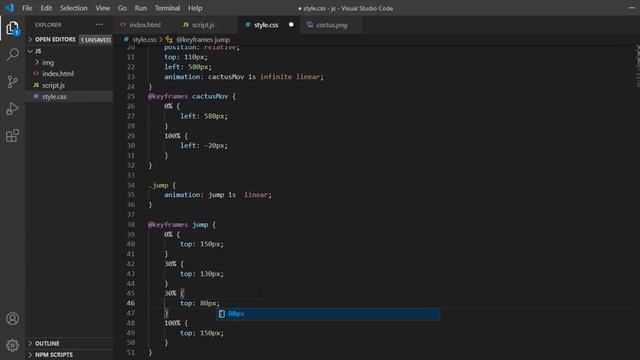Click the value icon in suggestion popup
This screenshot has height=360, width=640.
(222, 313)
